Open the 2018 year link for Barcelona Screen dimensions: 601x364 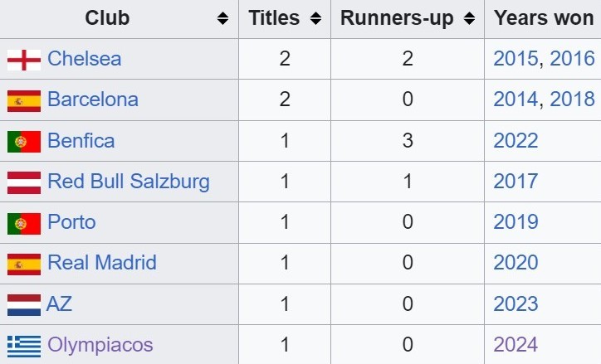pos(572,99)
